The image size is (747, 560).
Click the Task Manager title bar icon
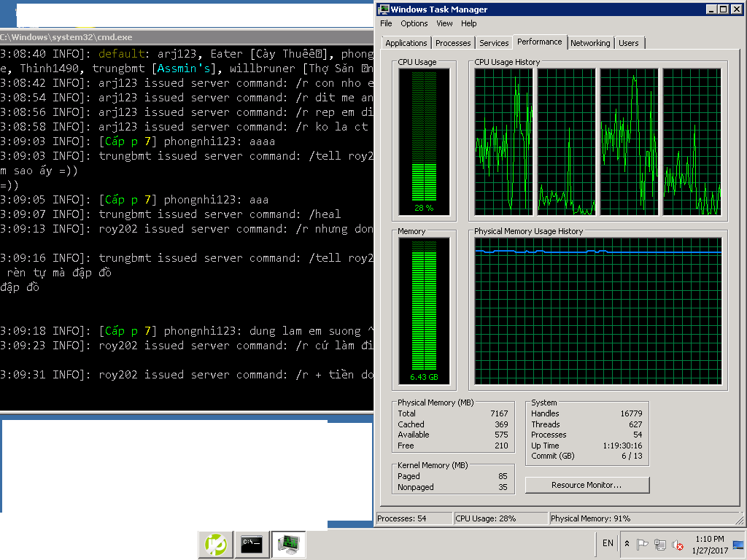coord(384,9)
